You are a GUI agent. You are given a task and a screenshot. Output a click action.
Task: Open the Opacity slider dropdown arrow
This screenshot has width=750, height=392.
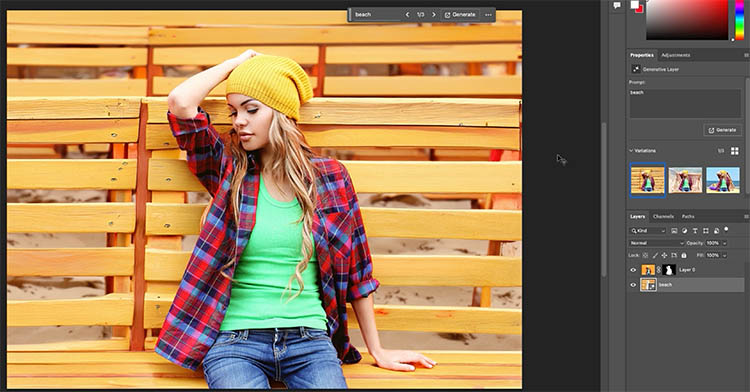725,243
